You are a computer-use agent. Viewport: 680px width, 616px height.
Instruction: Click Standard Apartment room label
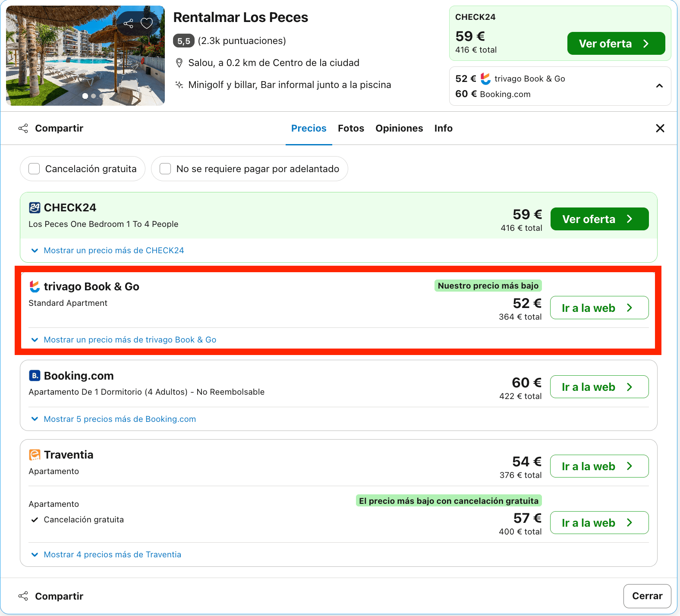point(68,303)
